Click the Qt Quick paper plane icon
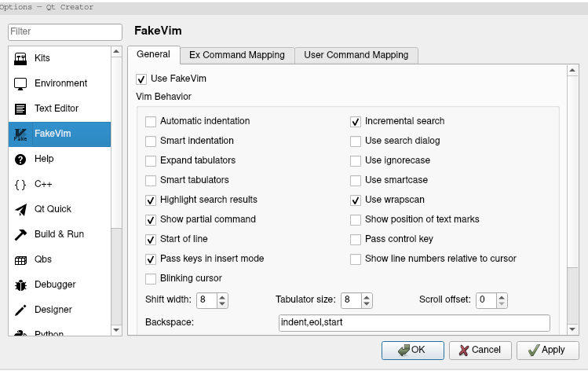Image resolution: width=588 pixels, height=371 pixels. (x=20, y=210)
